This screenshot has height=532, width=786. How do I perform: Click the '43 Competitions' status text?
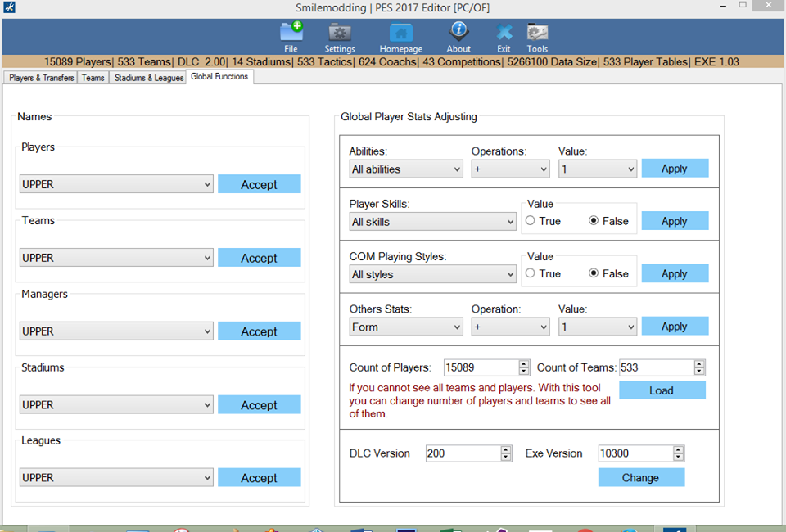point(462,61)
